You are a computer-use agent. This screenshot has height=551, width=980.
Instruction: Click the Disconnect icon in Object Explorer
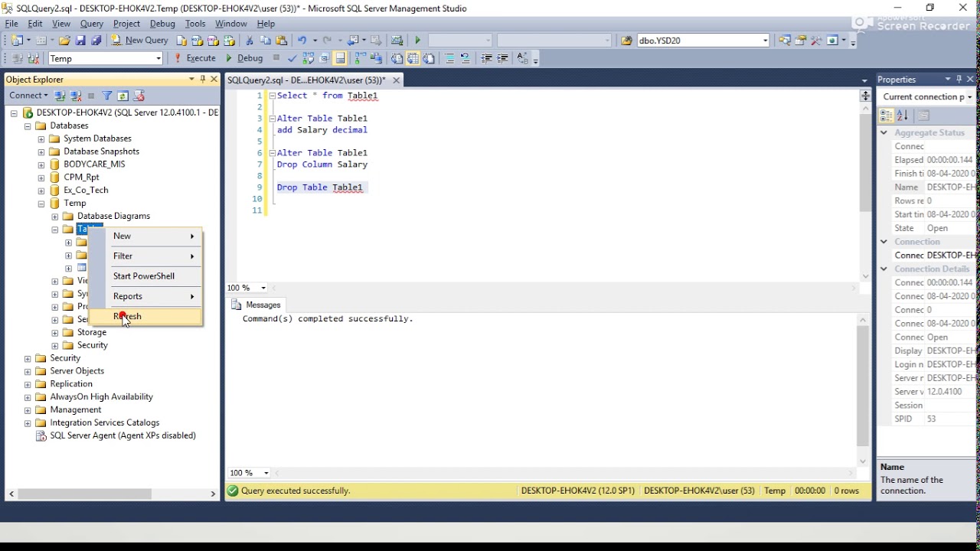[76, 96]
